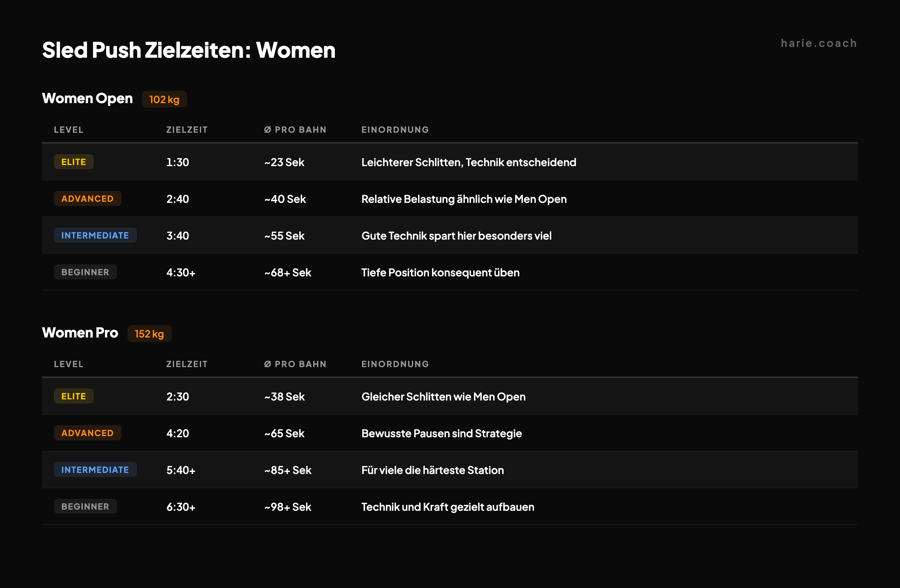
Task: Click the INTERMEDIATE badge in Women Open
Action: pyautogui.click(x=95, y=235)
